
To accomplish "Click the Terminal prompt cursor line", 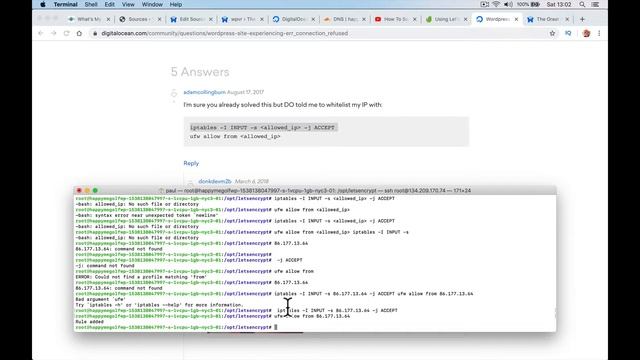I will (176, 327).
